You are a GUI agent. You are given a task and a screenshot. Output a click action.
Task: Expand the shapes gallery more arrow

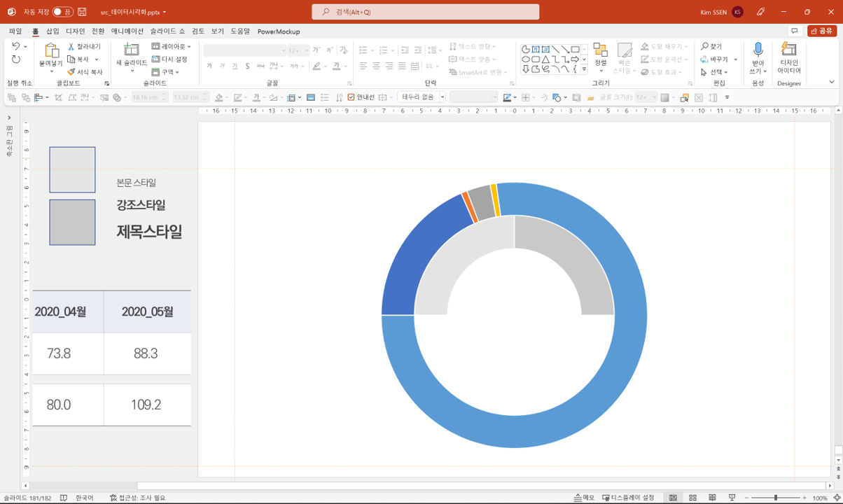point(585,70)
